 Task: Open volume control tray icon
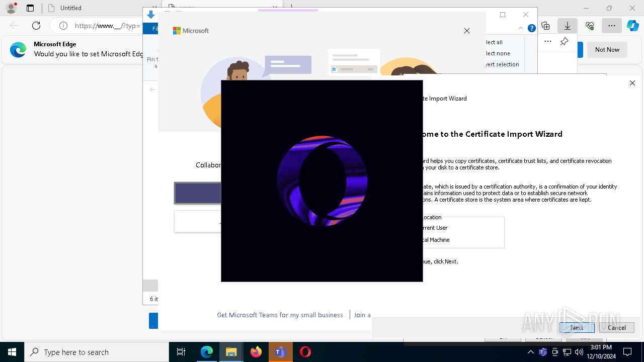[579, 352]
